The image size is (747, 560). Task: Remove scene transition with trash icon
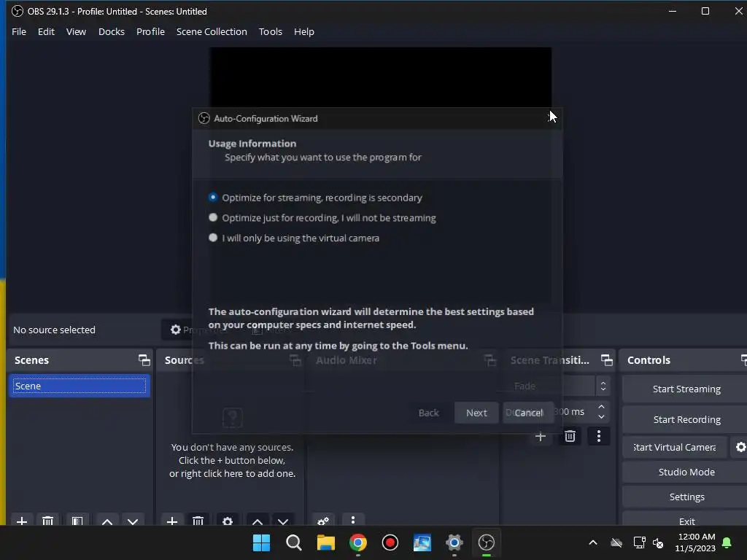570,436
